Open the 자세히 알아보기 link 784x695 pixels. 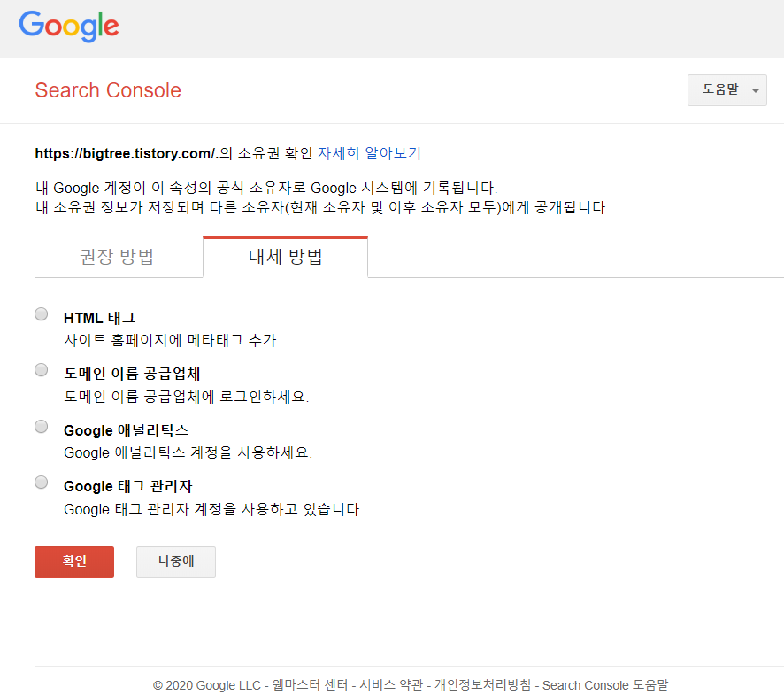pos(370,153)
